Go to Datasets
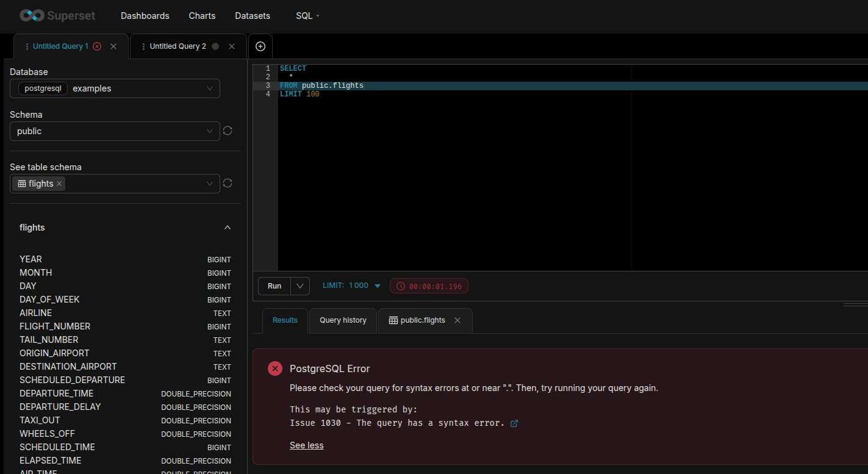 [x=253, y=16]
